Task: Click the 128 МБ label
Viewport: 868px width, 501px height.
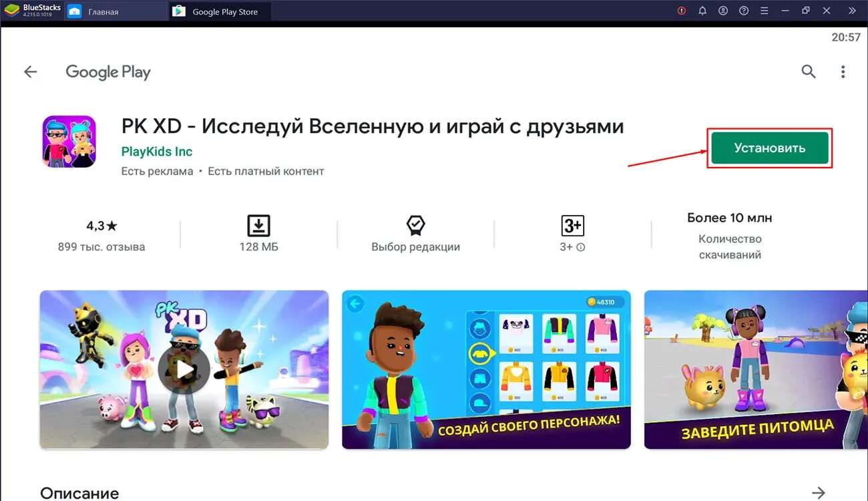Action: point(259,247)
